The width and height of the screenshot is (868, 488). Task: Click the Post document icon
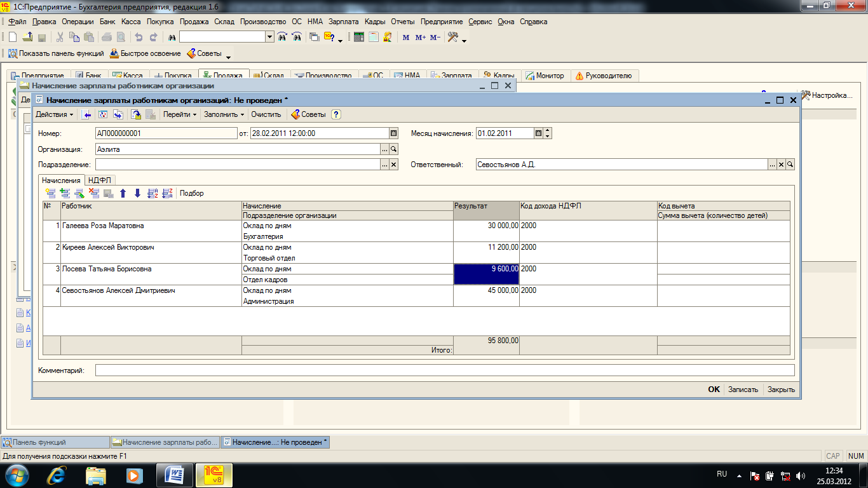click(x=136, y=114)
